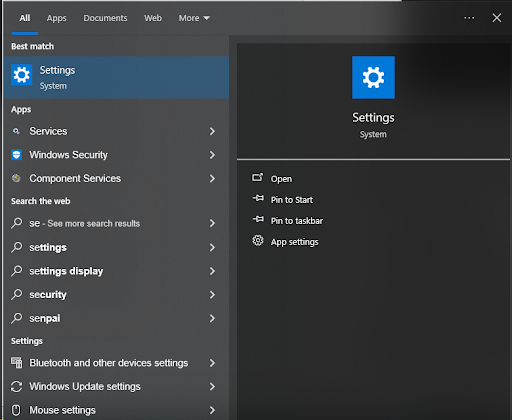The height and width of the screenshot is (420, 512).
Task: Switch to the Web tab
Action: tap(153, 18)
